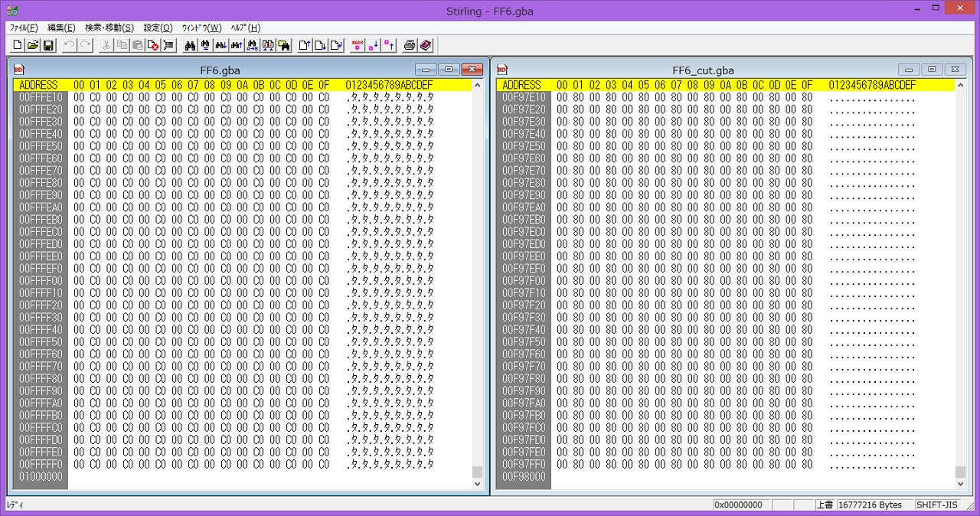
Task: Save file using the floppy disk icon
Action: pos(48,45)
